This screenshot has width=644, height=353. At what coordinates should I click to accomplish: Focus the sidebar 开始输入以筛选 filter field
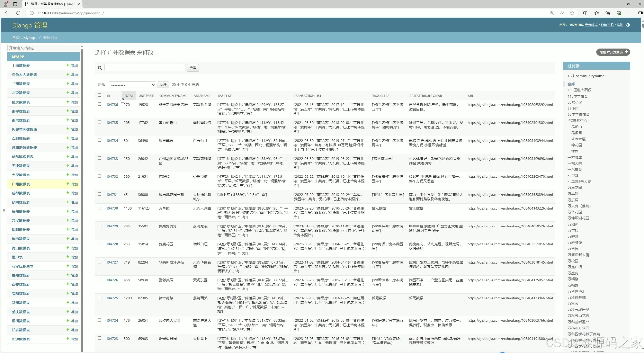pyautogui.click(x=43, y=48)
